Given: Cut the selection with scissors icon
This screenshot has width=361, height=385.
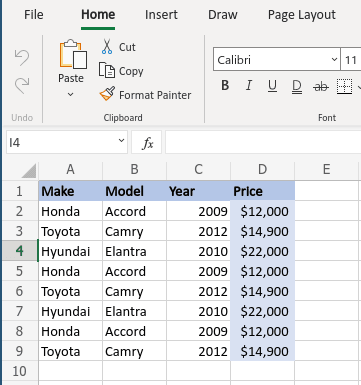Looking at the screenshot, I should [x=107, y=47].
